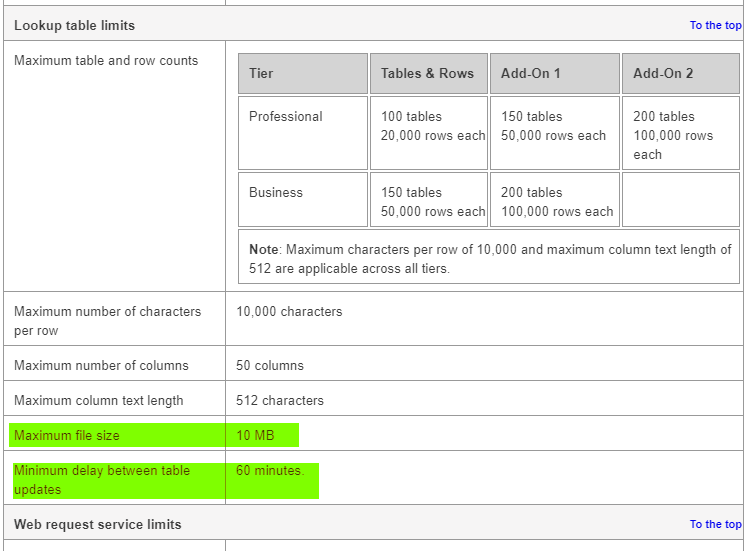Click the "512 characters" value

(x=280, y=401)
